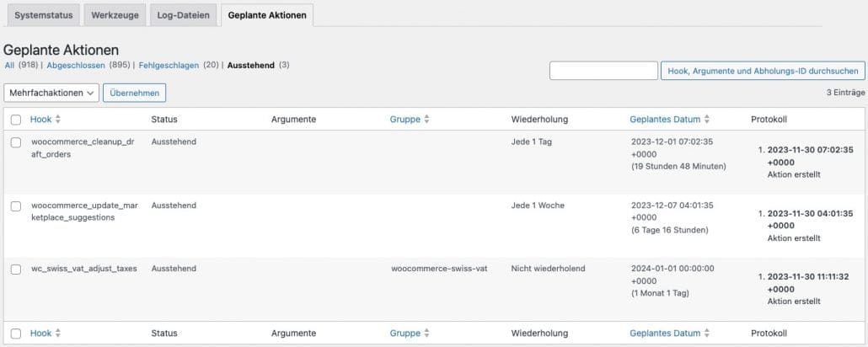This screenshot has height=347, width=868.
Task: Select checkbox for woocommerce_cleanup_draft_orders row
Action: (16, 142)
